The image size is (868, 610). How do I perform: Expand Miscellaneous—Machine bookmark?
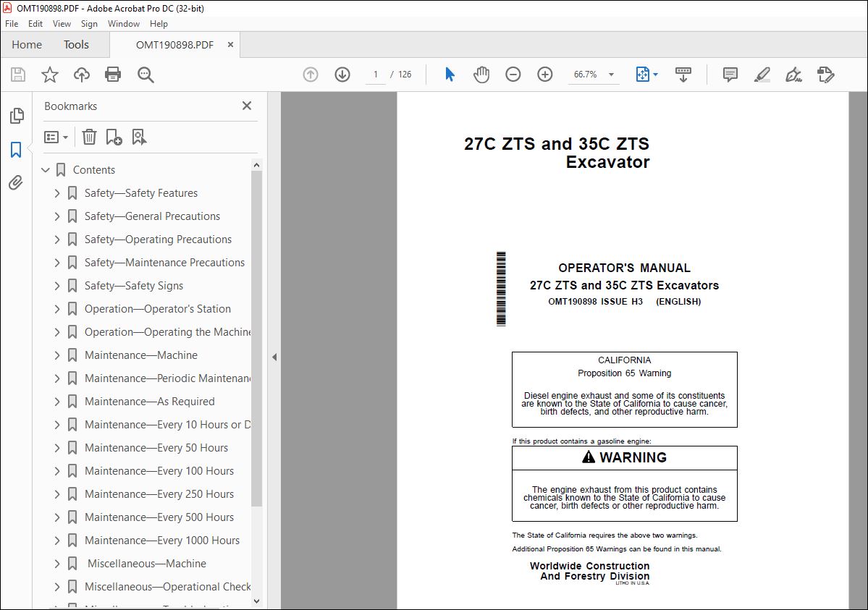[57, 564]
